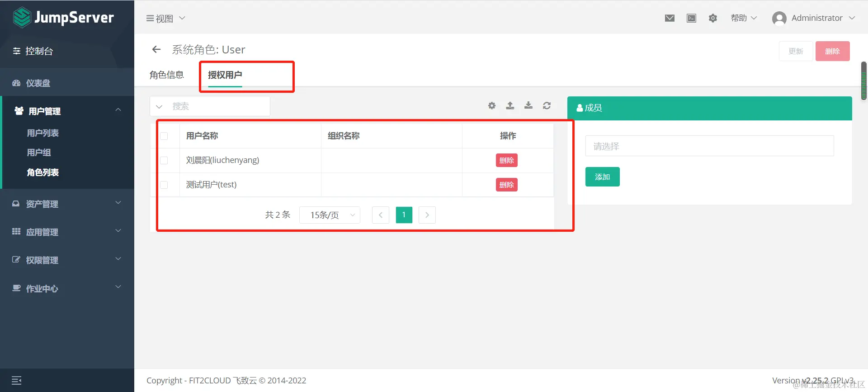Open the 视图 dropdown menu
Viewport: 868px width, 392px height.
point(165,19)
